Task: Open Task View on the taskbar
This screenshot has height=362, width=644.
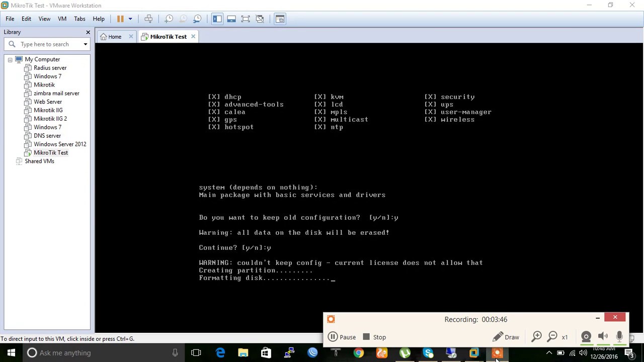Action: (196, 353)
